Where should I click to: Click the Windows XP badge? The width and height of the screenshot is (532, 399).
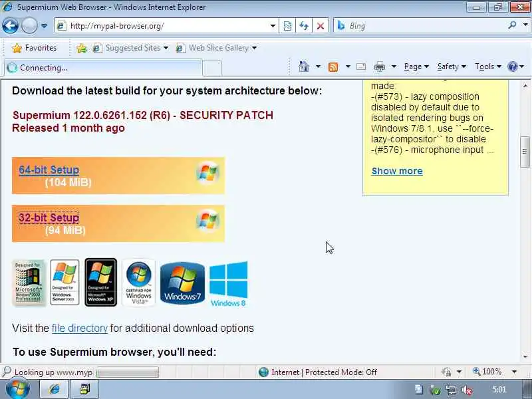coord(101,282)
